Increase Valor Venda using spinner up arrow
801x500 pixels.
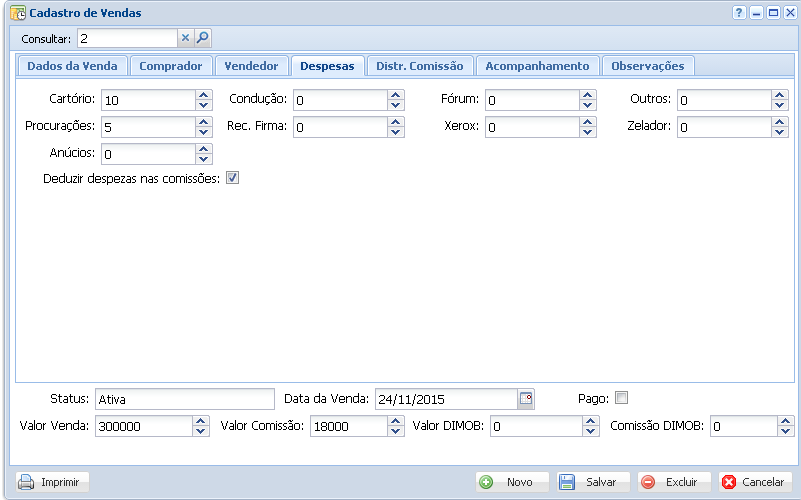tap(202, 421)
